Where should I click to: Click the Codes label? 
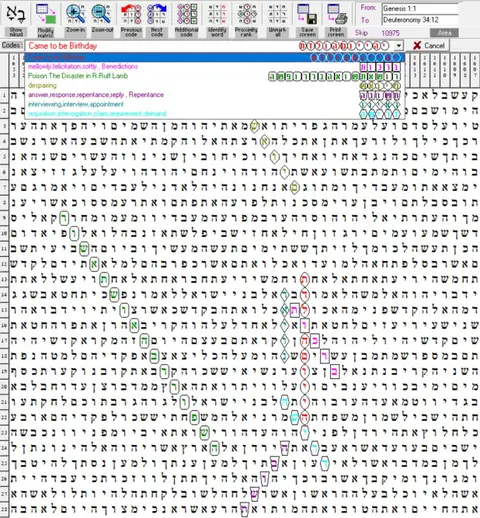[x=12, y=45]
